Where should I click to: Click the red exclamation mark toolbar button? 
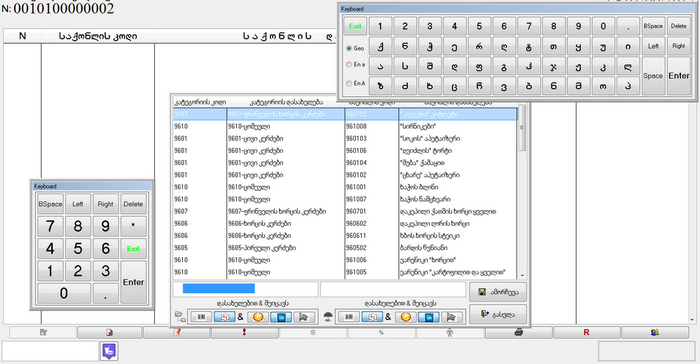click(244, 332)
